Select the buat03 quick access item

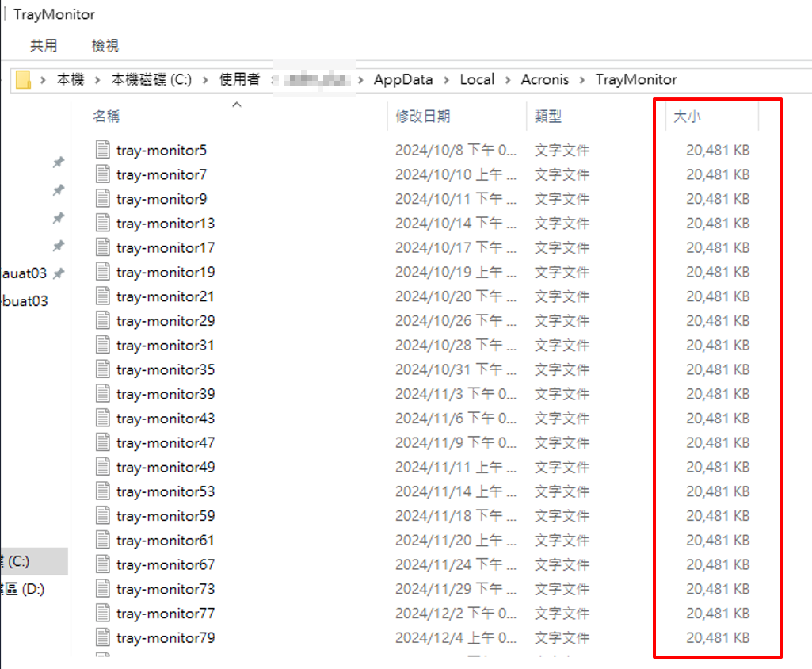25,301
